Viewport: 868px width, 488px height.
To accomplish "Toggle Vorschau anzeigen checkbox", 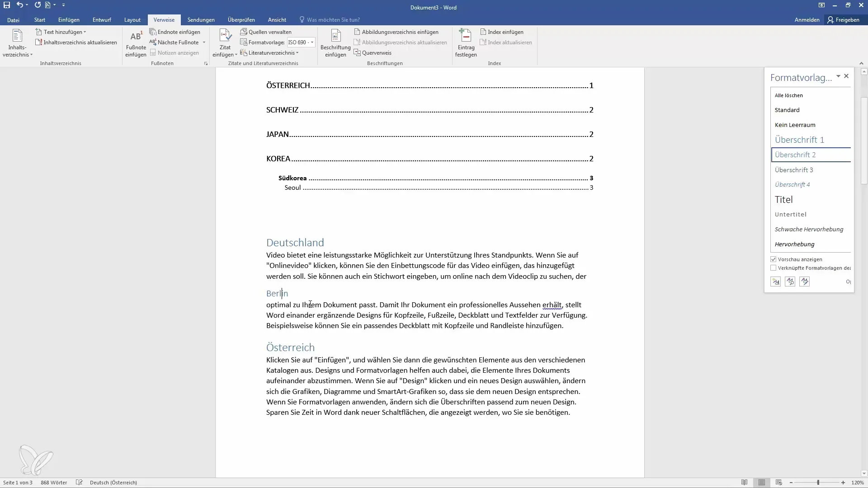I will [774, 259].
